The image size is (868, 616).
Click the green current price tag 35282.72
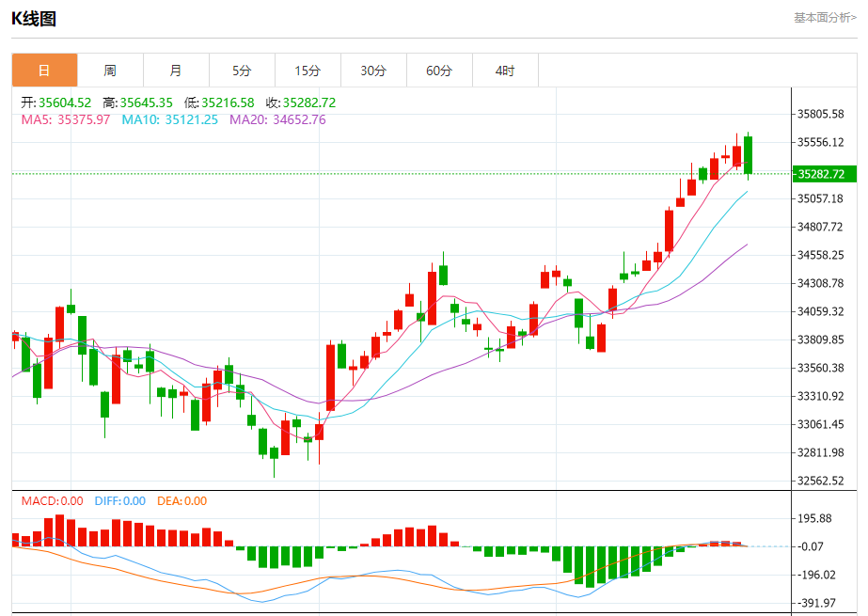click(x=824, y=174)
